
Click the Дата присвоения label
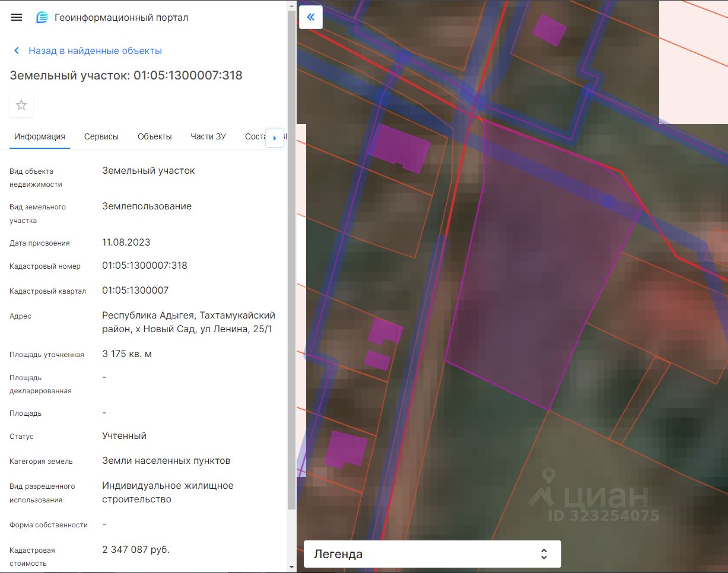coord(40,243)
